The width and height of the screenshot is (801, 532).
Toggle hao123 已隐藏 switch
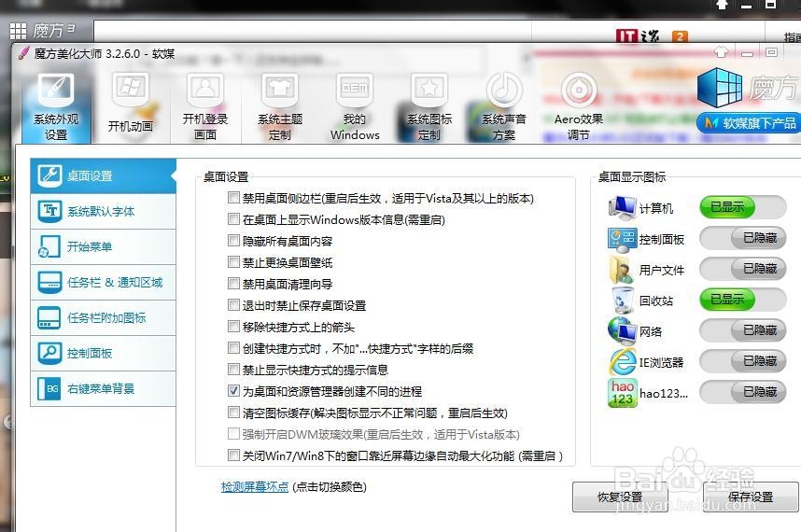(x=743, y=392)
